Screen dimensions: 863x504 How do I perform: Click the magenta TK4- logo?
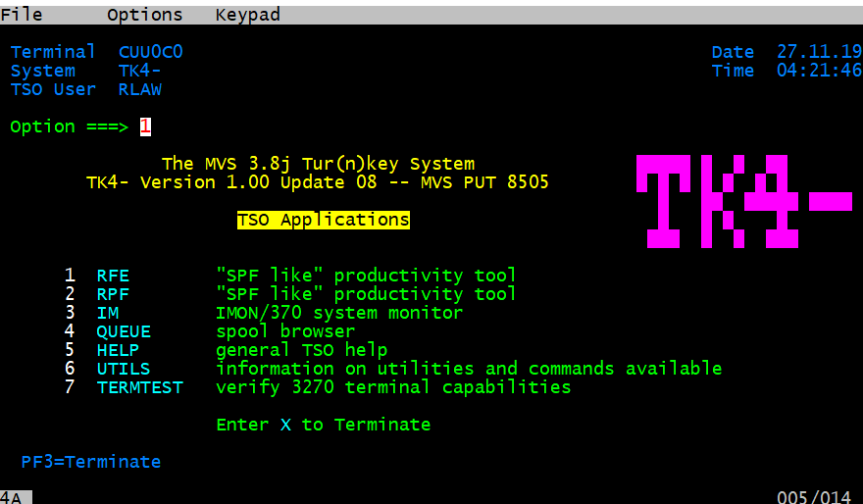coord(744,201)
